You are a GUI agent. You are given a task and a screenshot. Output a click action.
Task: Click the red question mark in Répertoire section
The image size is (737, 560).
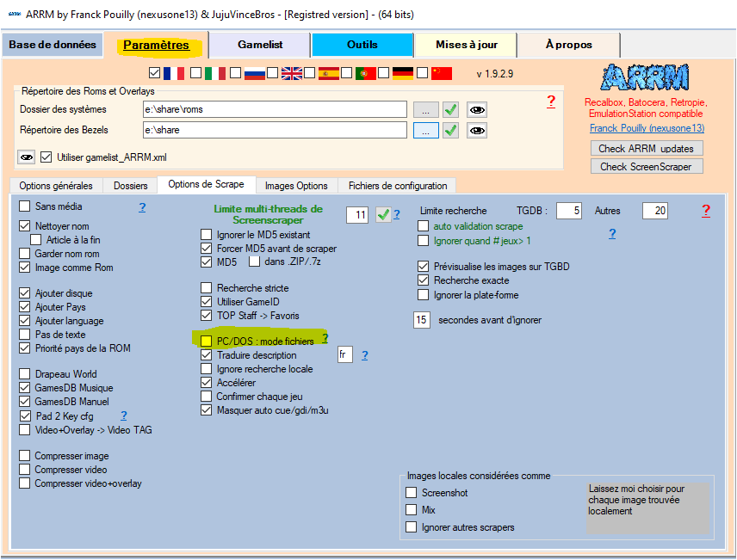coord(551,102)
